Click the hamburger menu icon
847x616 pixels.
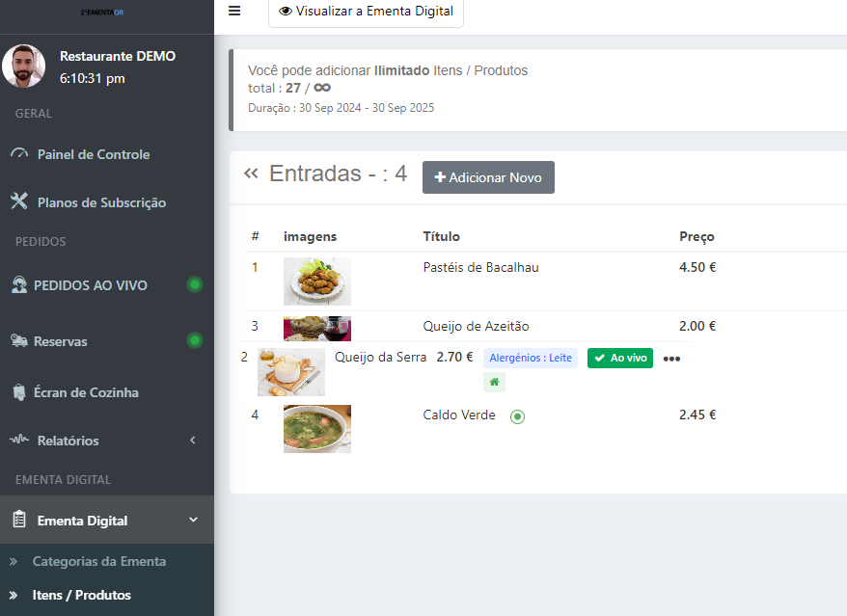(x=234, y=11)
